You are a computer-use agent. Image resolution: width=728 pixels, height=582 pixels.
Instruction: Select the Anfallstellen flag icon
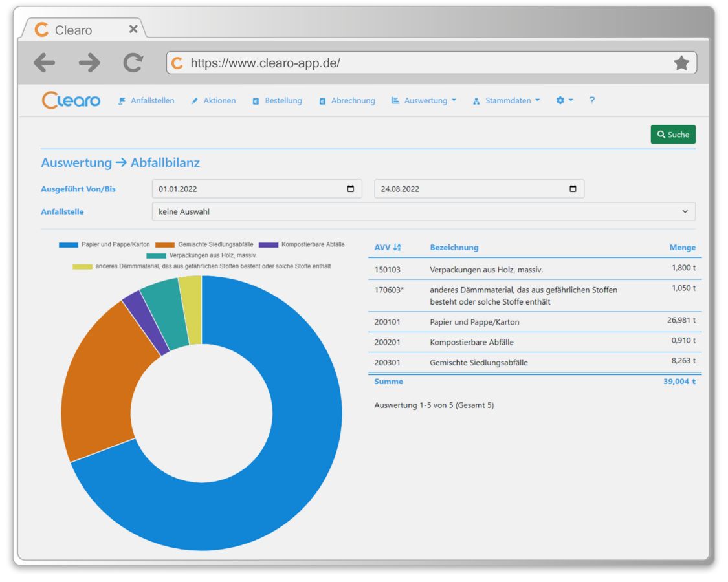(122, 100)
